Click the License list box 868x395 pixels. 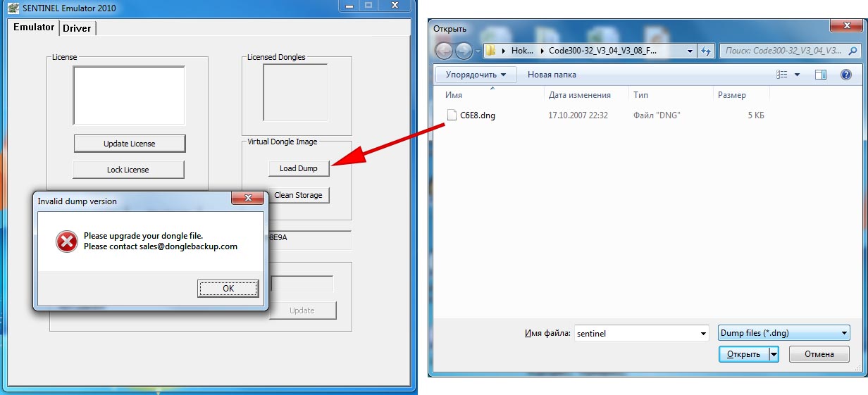129,96
